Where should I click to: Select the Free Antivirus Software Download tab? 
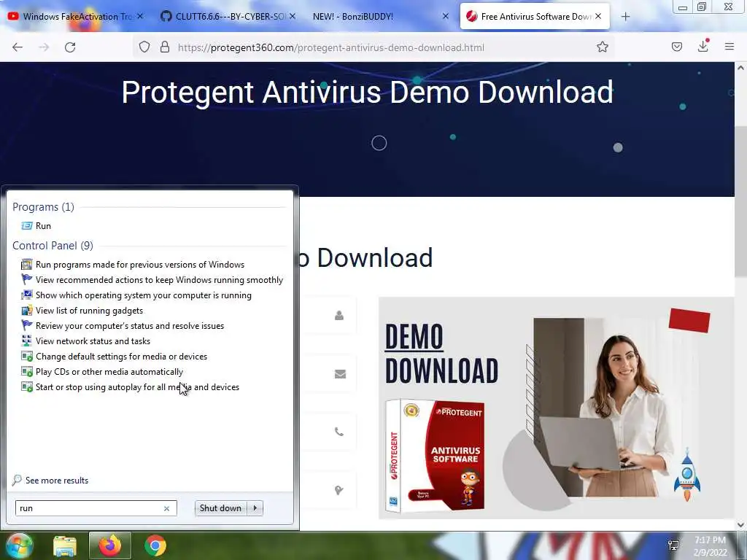[535, 17]
